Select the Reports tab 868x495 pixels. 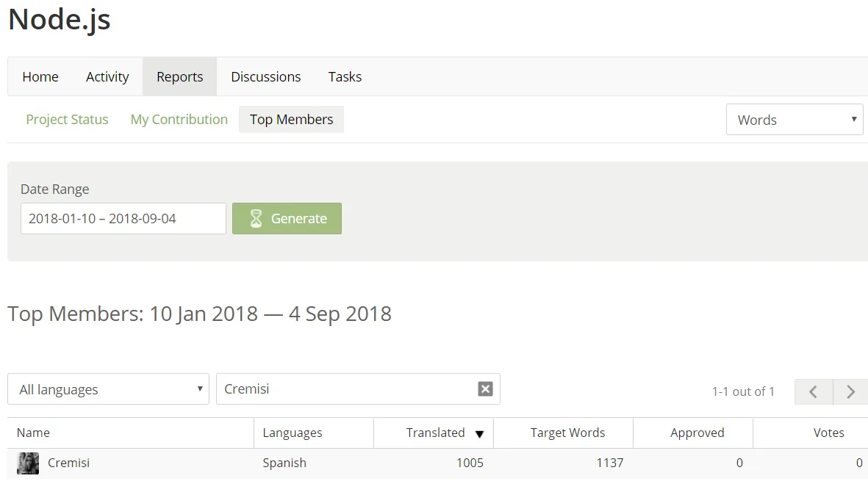(180, 77)
